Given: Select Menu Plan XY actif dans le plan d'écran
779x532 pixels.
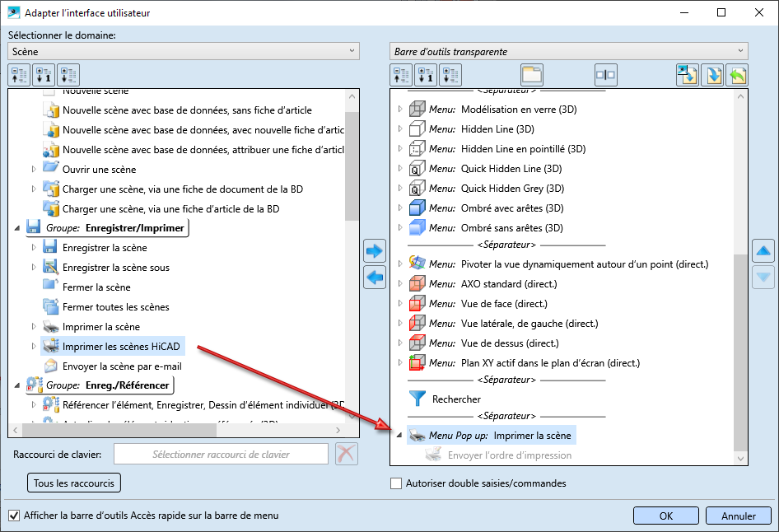Looking at the screenshot, I should [534, 363].
